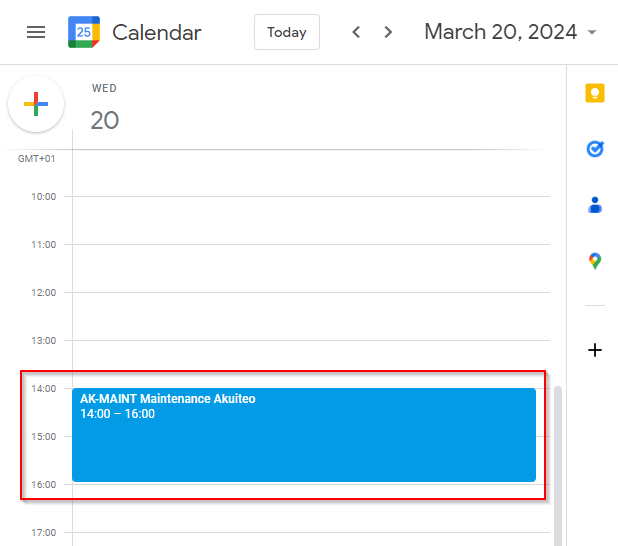Click the Calendar title text
This screenshot has width=618, height=546.
pyautogui.click(x=157, y=32)
